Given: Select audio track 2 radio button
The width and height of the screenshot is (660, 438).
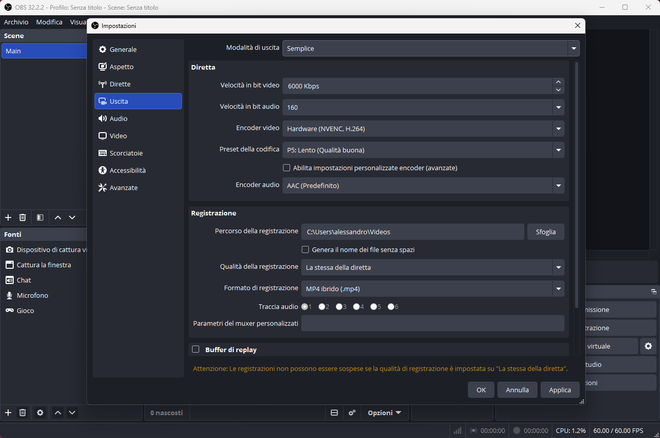Looking at the screenshot, I should pos(322,307).
